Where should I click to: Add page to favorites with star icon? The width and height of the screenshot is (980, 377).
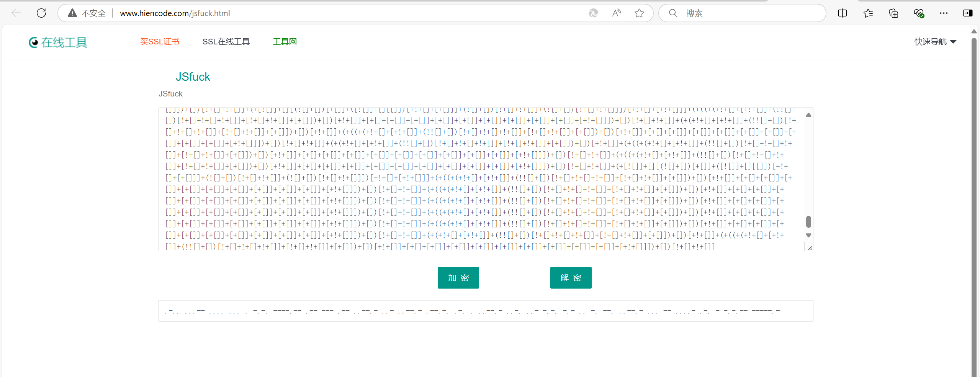coord(639,13)
